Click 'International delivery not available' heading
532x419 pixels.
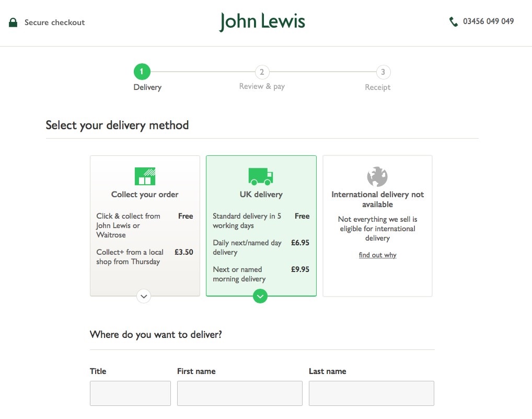point(378,199)
